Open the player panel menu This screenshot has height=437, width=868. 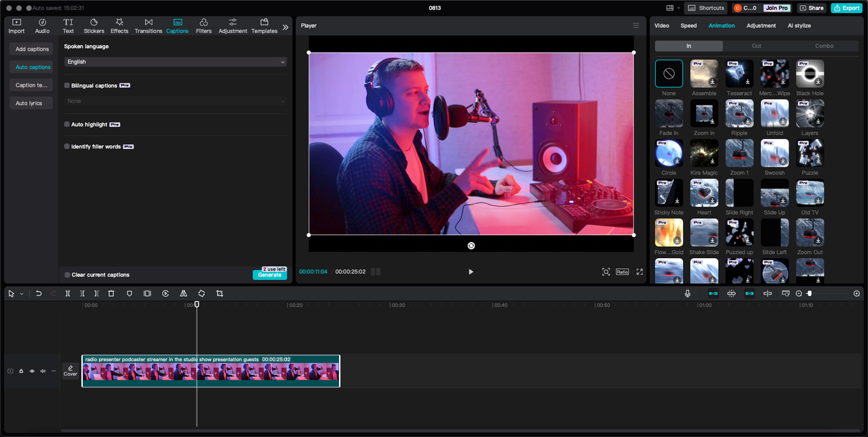tap(636, 26)
